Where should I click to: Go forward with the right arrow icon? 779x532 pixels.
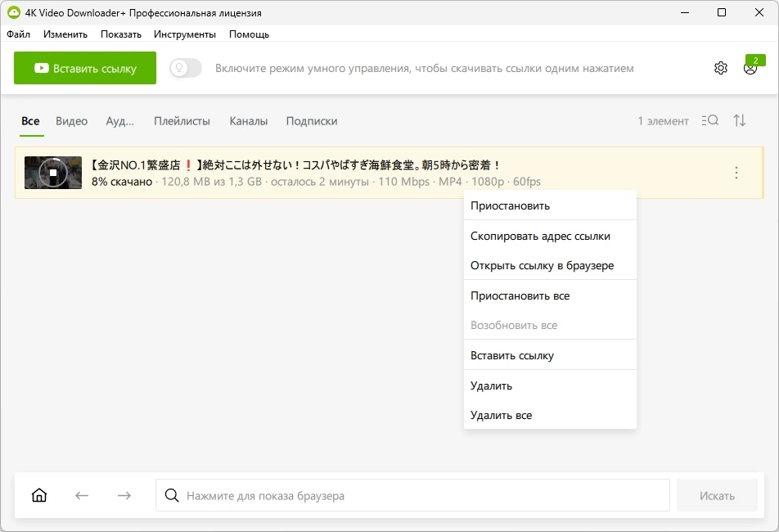(124, 495)
